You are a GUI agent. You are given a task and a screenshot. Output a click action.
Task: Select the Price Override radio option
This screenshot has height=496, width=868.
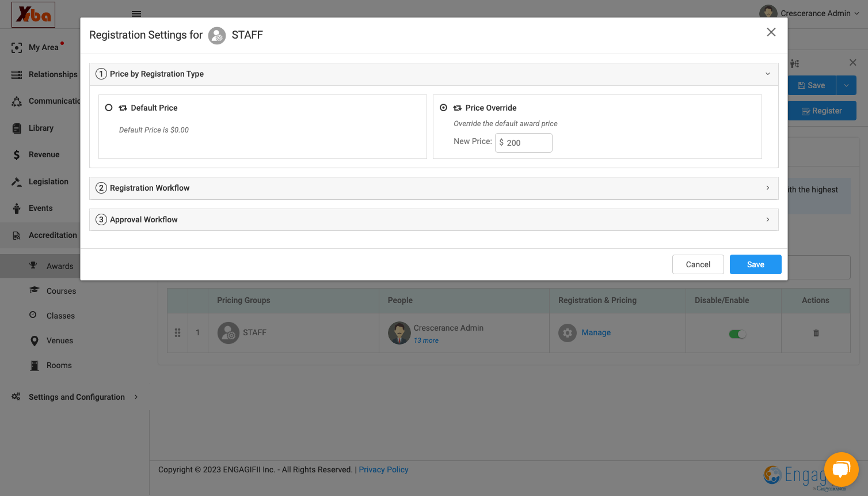(443, 108)
